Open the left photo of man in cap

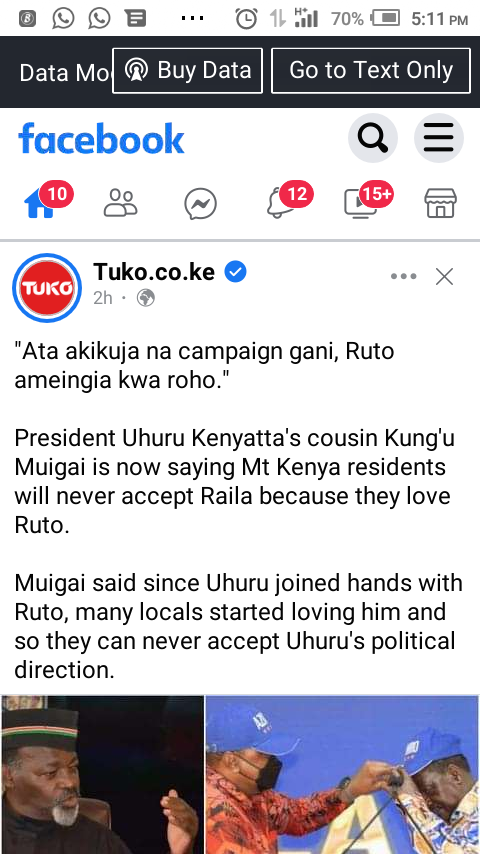click(102, 774)
